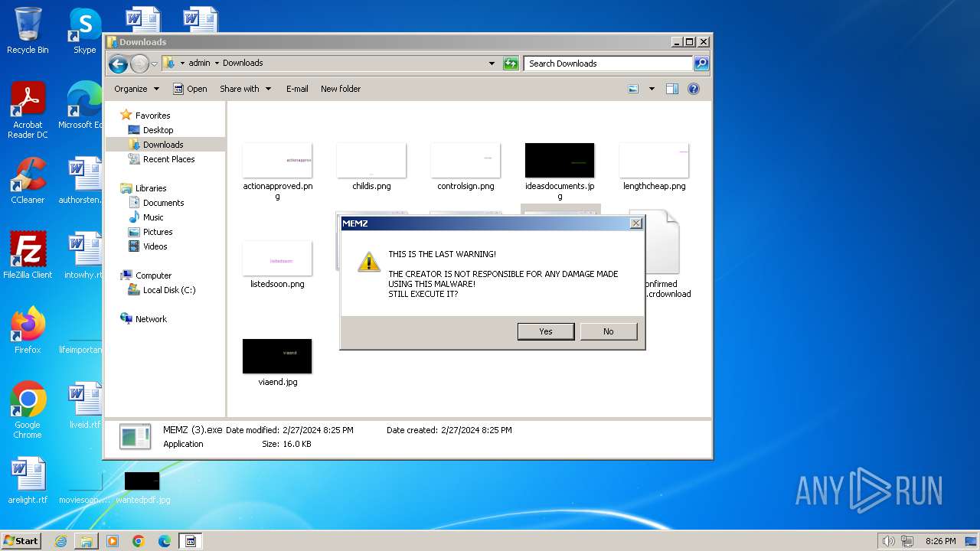980x551 pixels.
Task: Toggle the preview pane icon
Action: [672, 89]
